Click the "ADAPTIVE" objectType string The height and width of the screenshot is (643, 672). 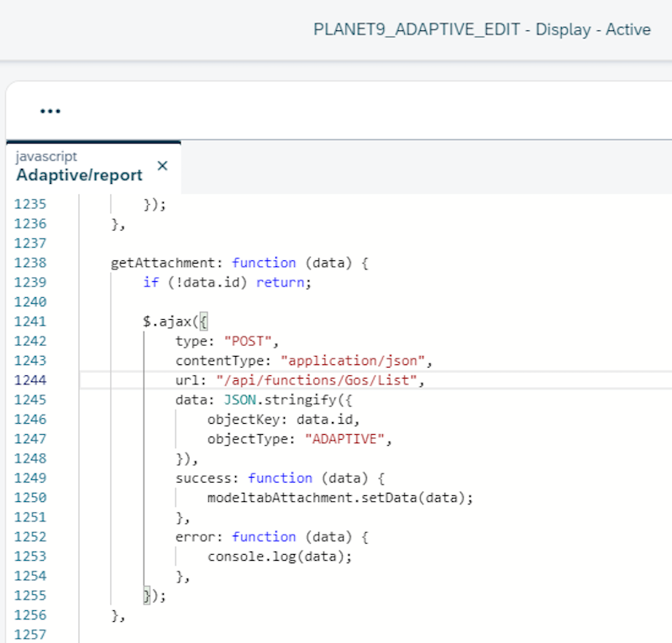(x=345, y=439)
